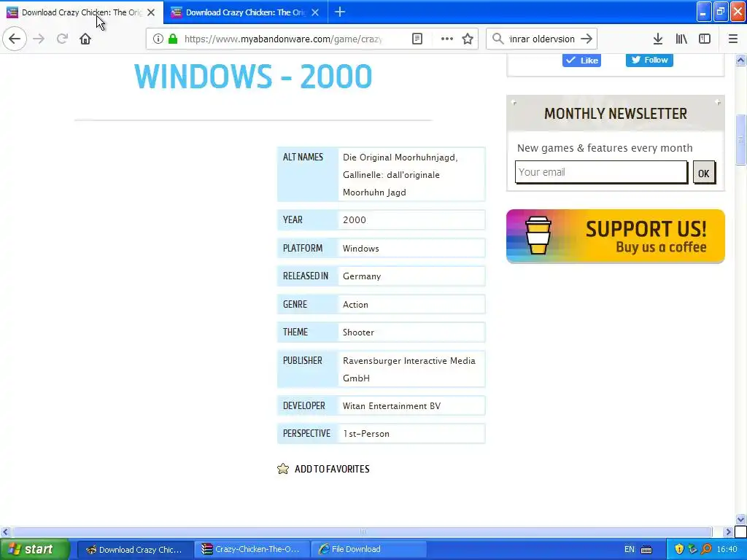The height and width of the screenshot is (560, 747).
Task: Reload the current page
Action: [62, 39]
